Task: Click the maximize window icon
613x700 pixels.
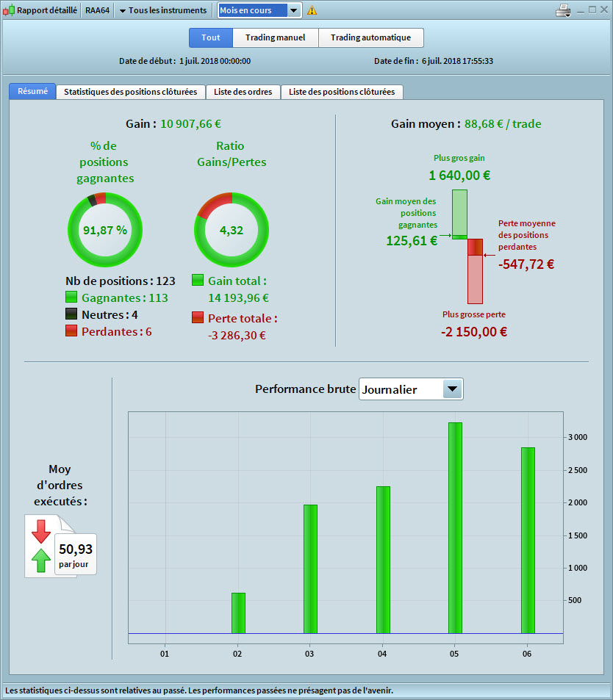Action: 592,10
